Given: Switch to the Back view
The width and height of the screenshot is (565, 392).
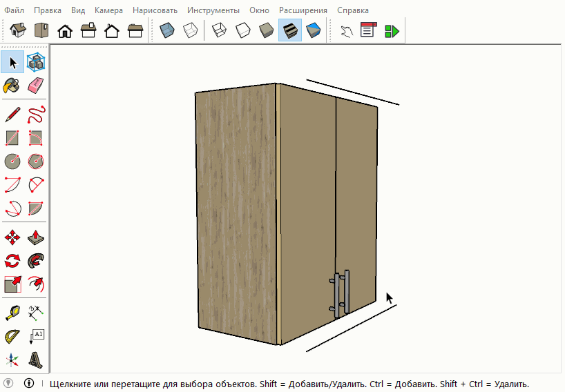Looking at the screenshot, I should (112, 30).
